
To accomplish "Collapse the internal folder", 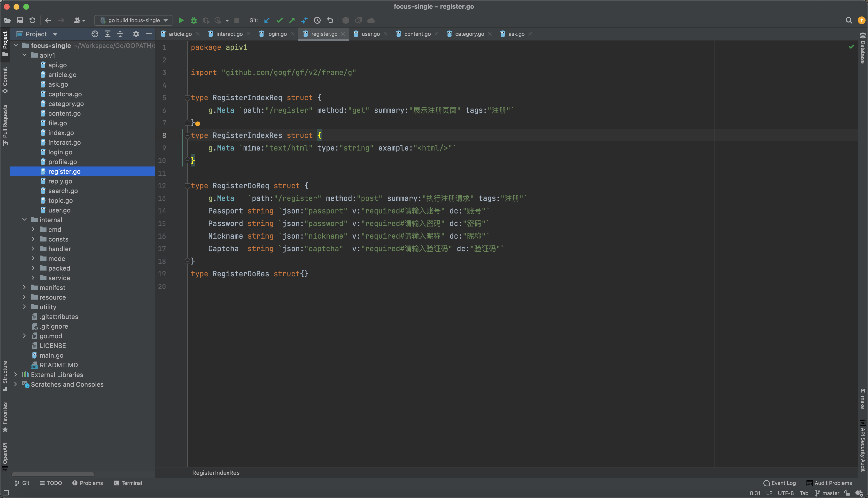I will pyautogui.click(x=24, y=219).
